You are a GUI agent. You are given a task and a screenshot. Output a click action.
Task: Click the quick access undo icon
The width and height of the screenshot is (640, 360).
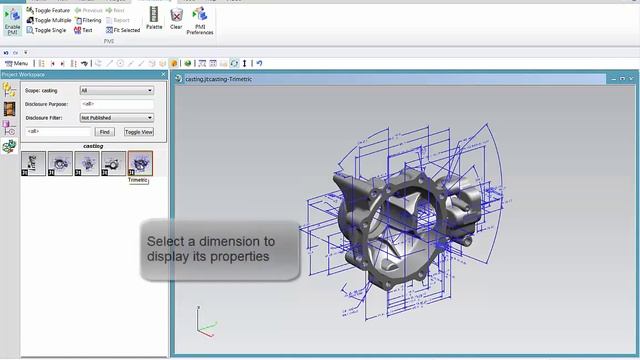coord(6,53)
